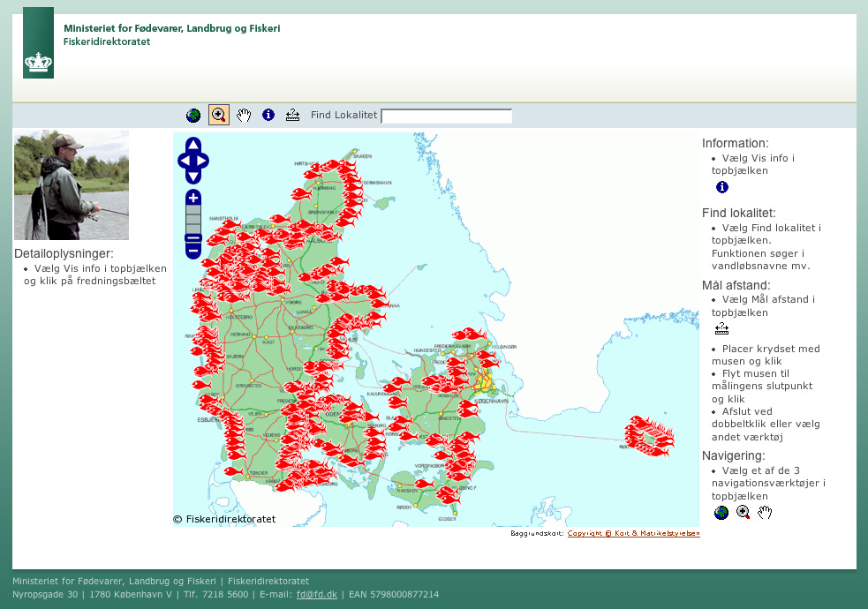Select the measure distance tool in top toolbar
The image size is (868, 609).
292,115
